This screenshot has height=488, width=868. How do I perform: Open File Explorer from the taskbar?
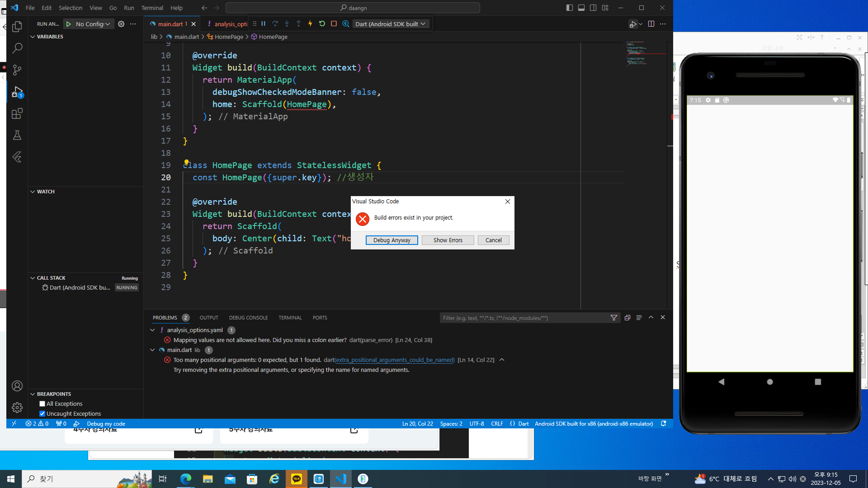click(x=208, y=479)
